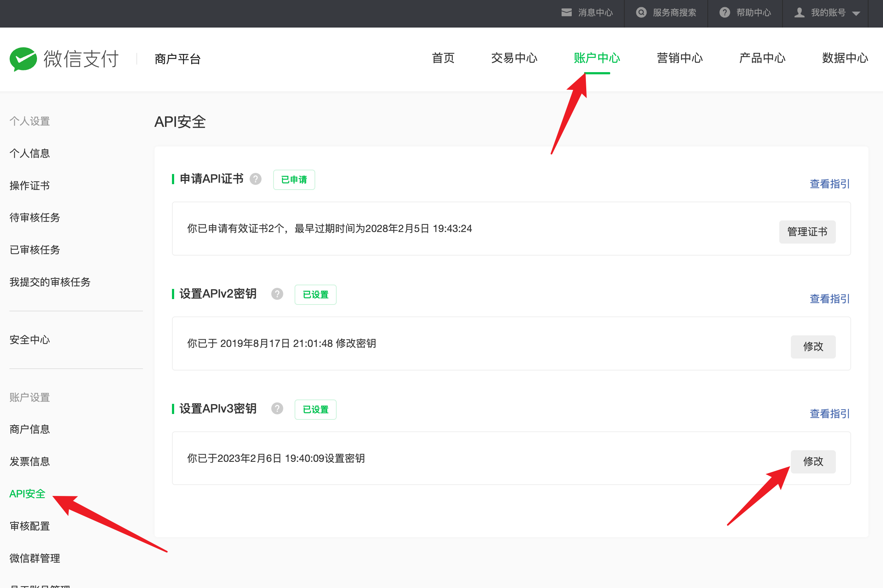Select API安全 in the sidebar
This screenshot has height=588, width=883.
point(28,494)
